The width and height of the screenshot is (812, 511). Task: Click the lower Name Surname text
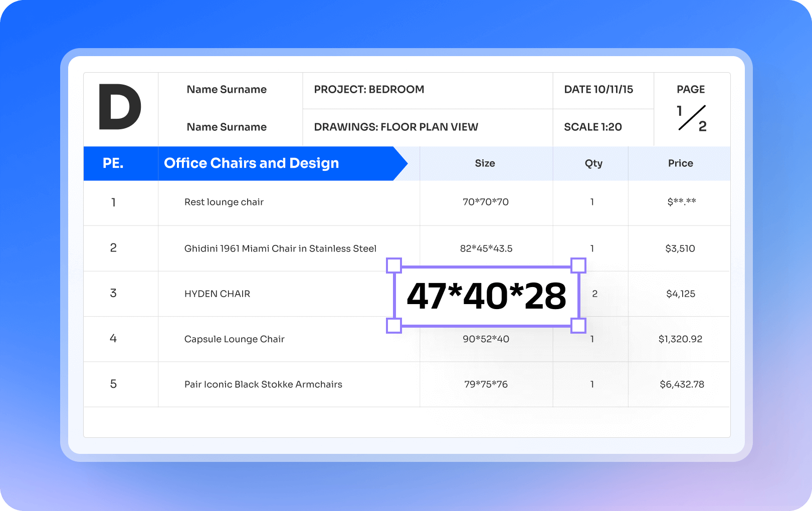(227, 127)
